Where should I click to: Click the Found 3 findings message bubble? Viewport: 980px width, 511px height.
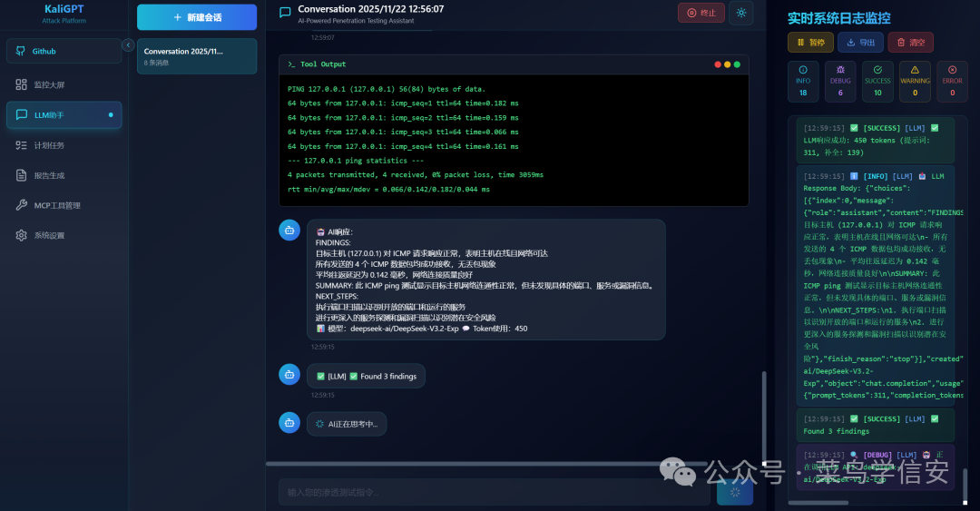tap(367, 376)
